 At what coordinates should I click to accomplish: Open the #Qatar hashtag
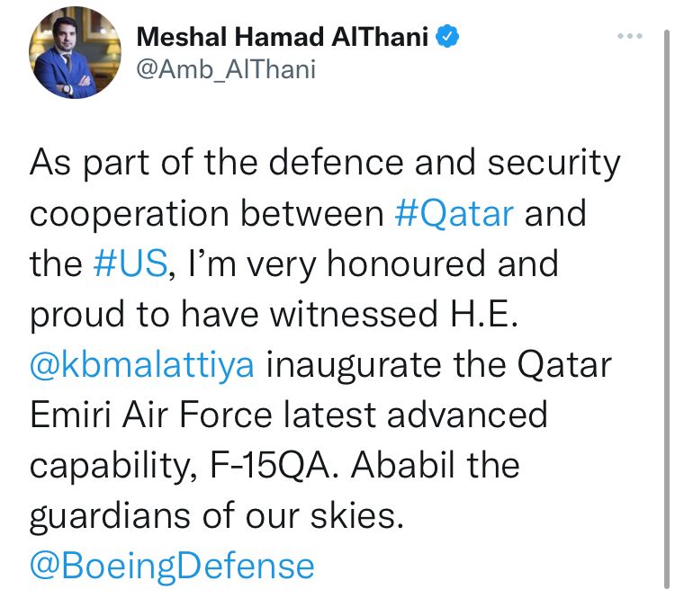[x=454, y=214]
